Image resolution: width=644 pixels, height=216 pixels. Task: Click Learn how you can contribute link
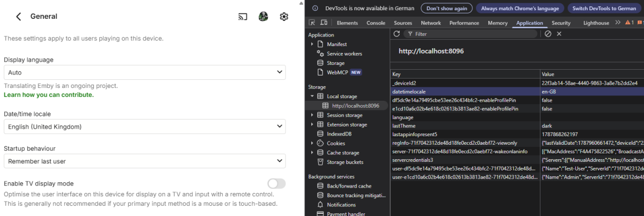click(49, 95)
